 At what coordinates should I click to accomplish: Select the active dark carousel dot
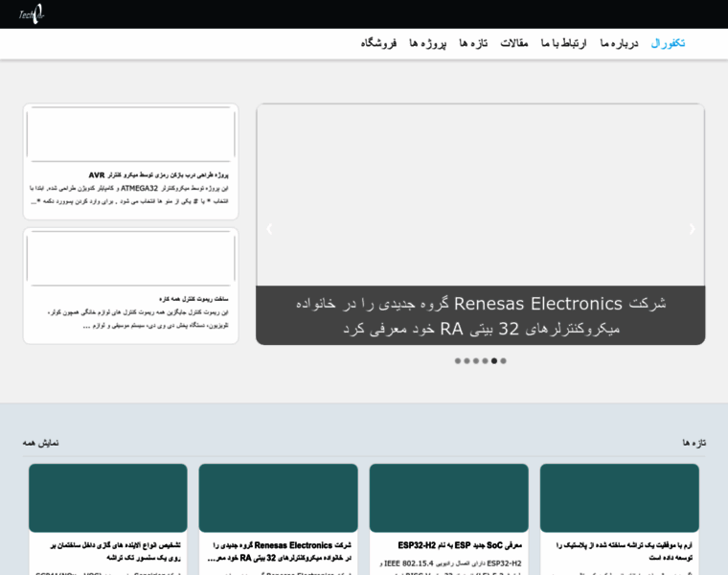(x=494, y=361)
